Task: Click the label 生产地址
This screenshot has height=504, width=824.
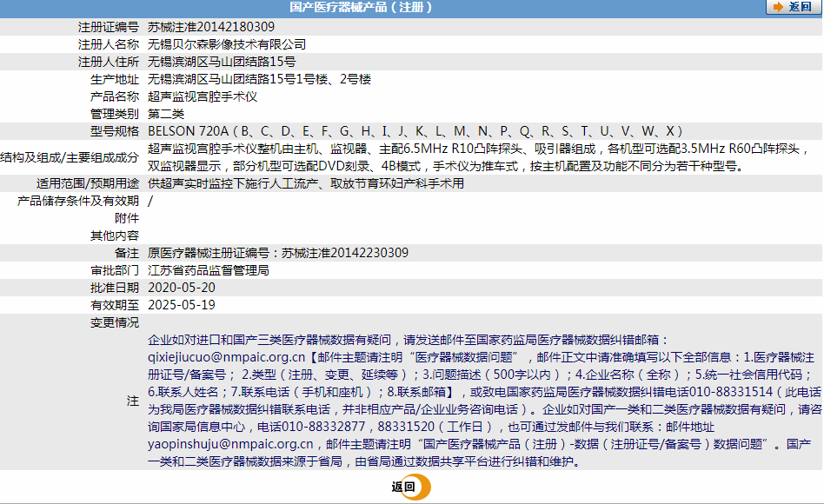Action: point(115,79)
